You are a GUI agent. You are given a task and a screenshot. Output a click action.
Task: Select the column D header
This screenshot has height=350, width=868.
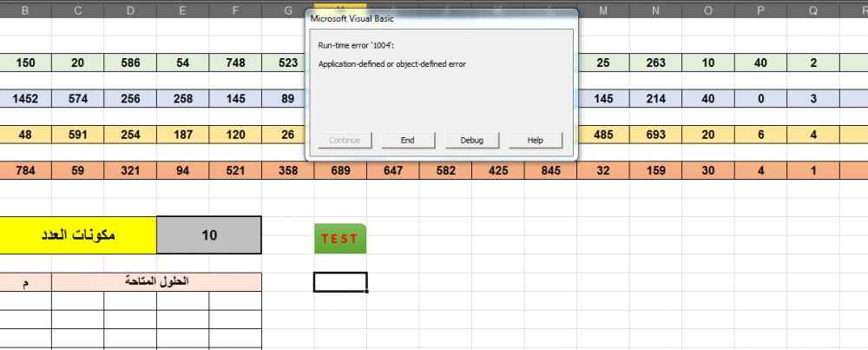coord(130,10)
